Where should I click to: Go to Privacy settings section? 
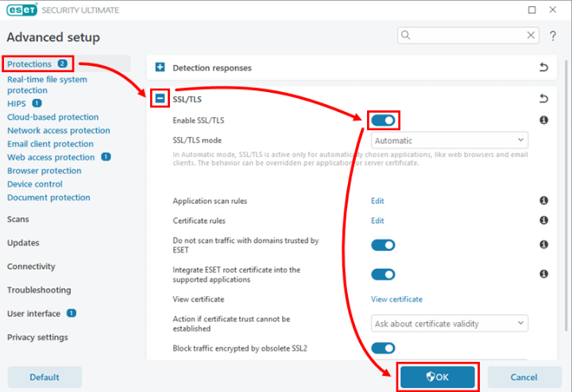(37, 337)
